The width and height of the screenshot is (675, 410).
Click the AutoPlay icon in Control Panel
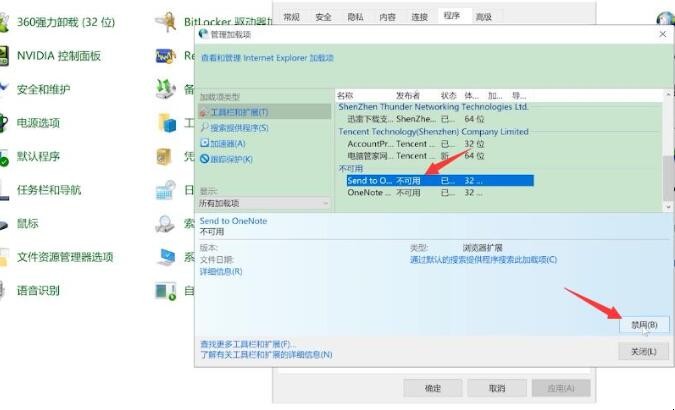point(166,291)
